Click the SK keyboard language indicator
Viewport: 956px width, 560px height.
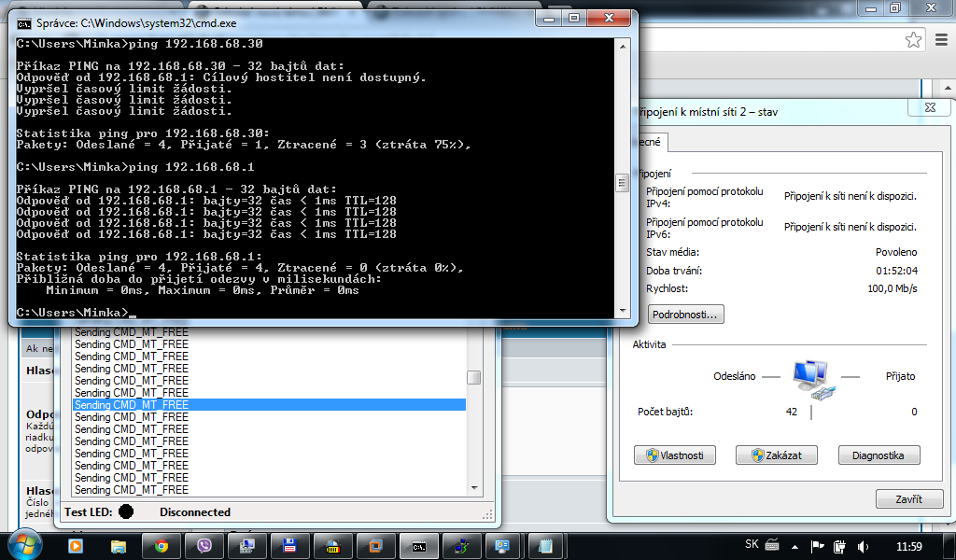pyautogui.click(x=752, y=545)
